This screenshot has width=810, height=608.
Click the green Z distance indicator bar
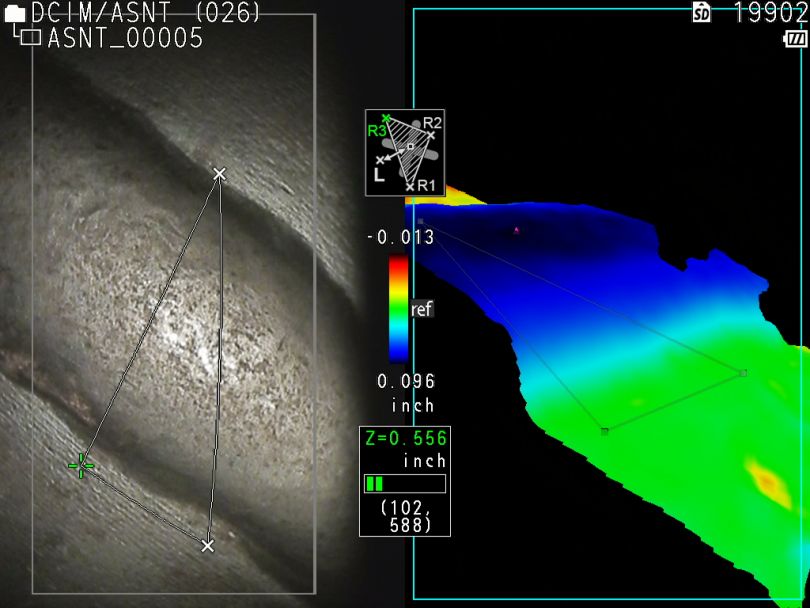(376, 484)
